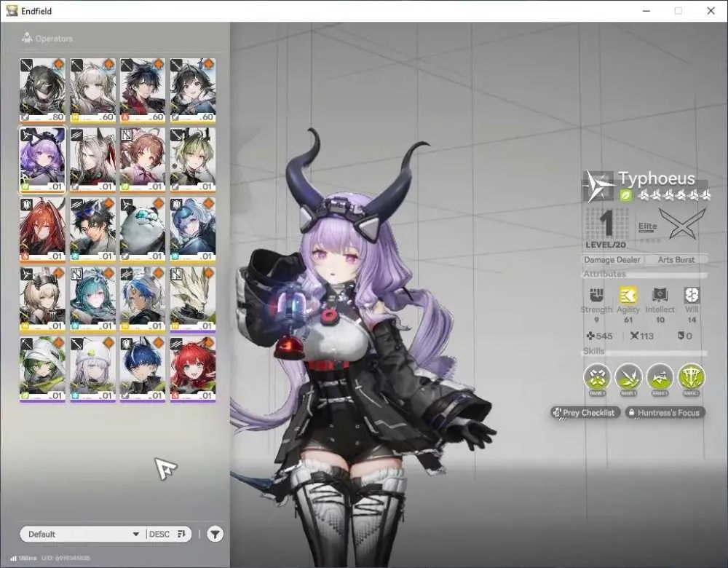This screenshot has height=568, width=728.
Task: Select the Will brain icon
Action: (x=692, y=295)
